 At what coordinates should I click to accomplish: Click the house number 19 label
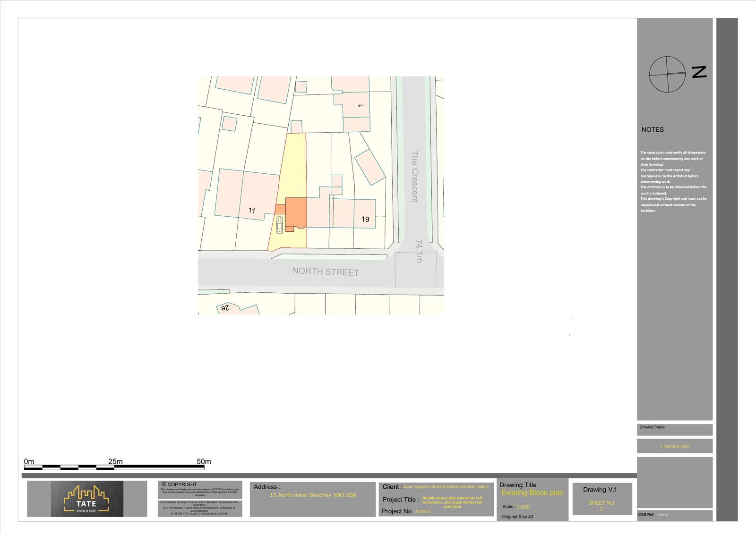(x=365, y=219)
